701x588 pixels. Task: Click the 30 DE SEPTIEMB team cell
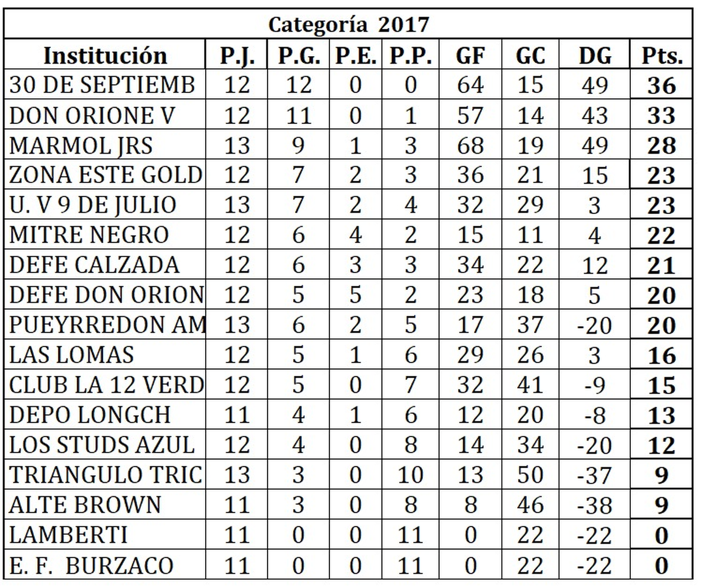[x=106, y=85]
